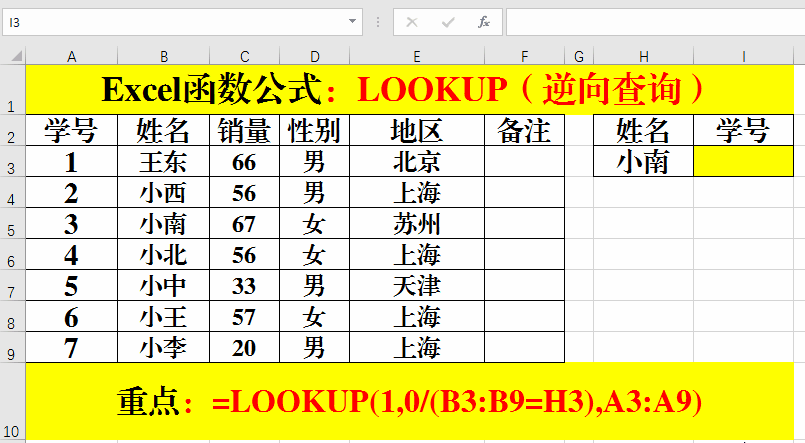The width and height of the screenshot is (805, 443).
Task: Select column H header
Action: click(643, 56)
